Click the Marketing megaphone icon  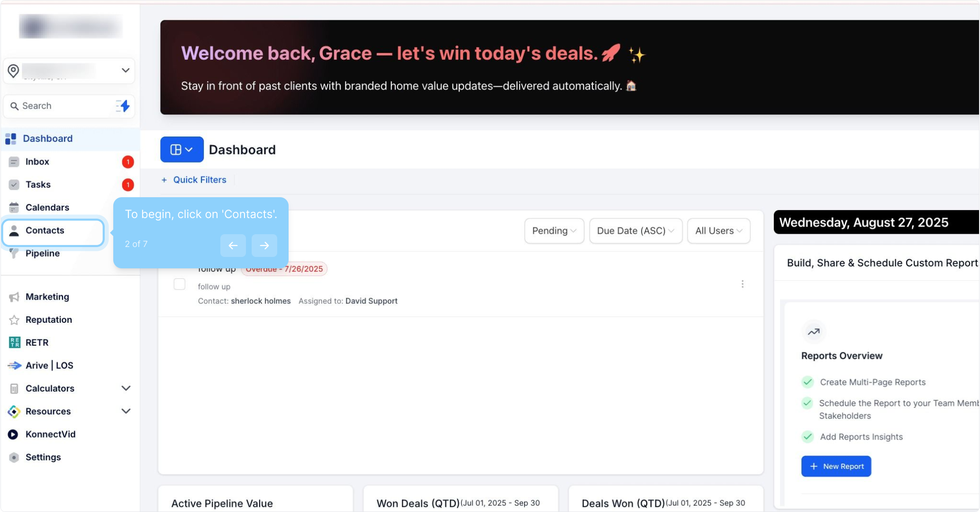(x=14, y=297)
